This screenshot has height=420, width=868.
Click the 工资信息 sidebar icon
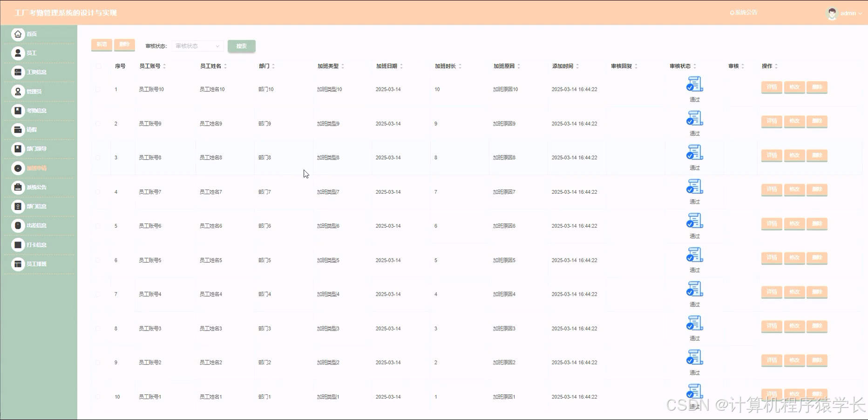[x=18, y=72]
